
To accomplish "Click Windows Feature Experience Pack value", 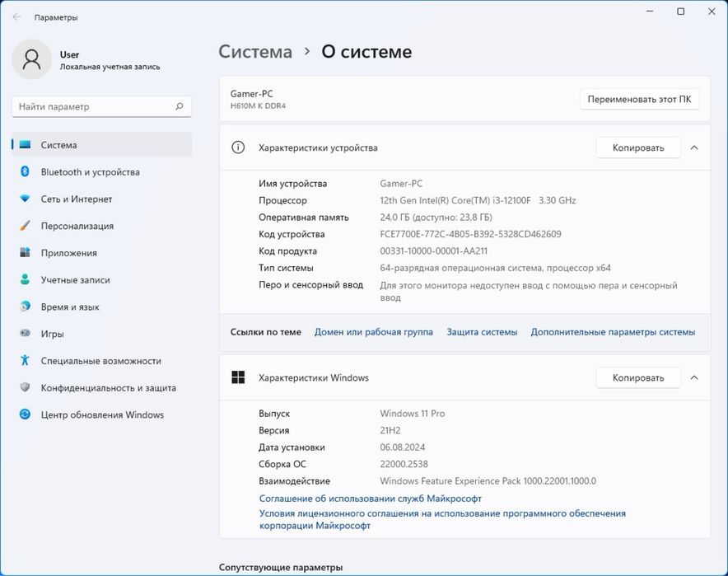I will pos(488,480).
